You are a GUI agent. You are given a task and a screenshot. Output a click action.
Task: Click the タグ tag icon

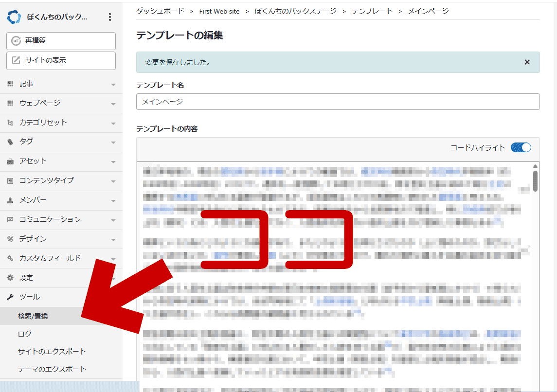coord(10,142)
